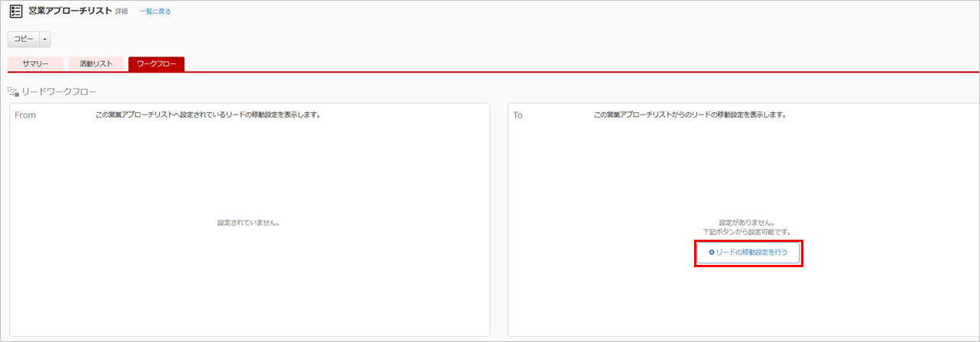Click the 営業アプローチリスト page title
The height and width of the screenshot is (342, 980).
pyautogui.click(x=70, y=11)
